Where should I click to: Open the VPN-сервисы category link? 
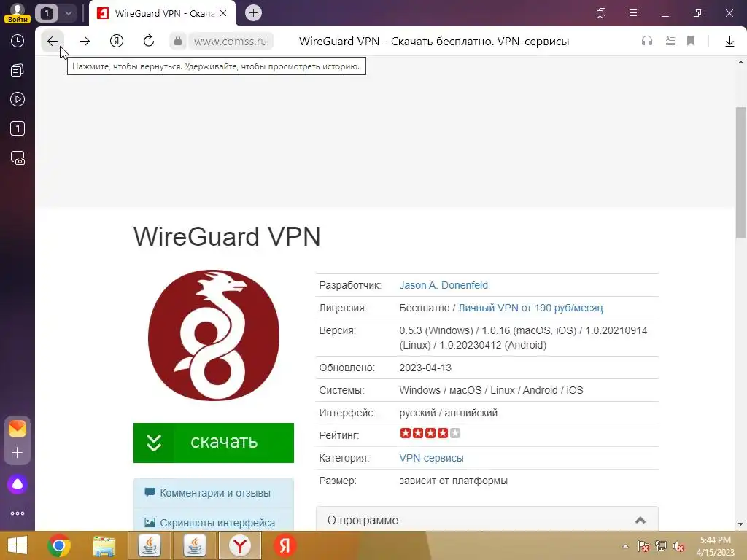click(431, 458)
